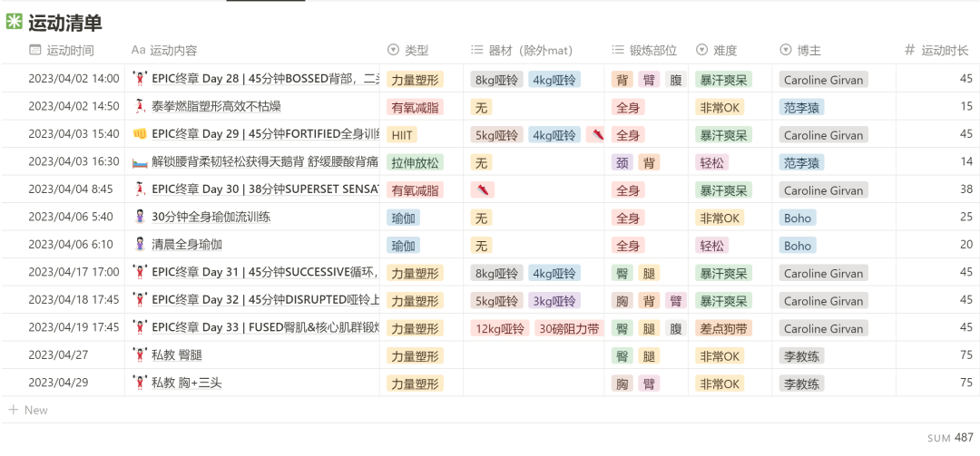This screenshot has width=980, height=456.
Task: Open the 私教 胸+三头 page
Action: point(187,383)
